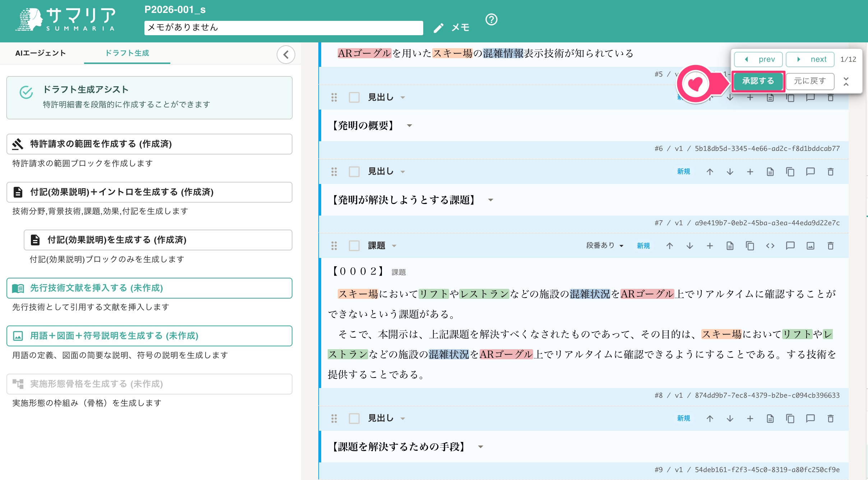Move the 課題 block up

(670, 246)
